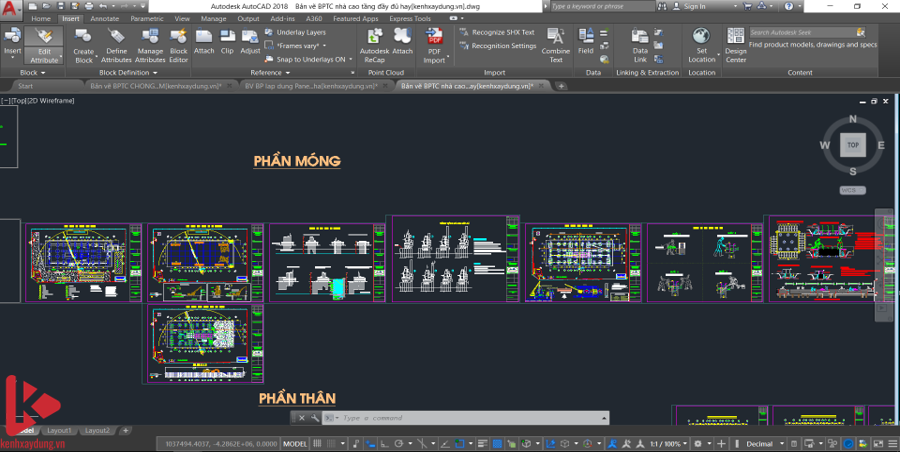The height and width of the screenshot is (452, 900).
Task: Toggle Snap to Underlays ON option
Action: tap(311, 59)
